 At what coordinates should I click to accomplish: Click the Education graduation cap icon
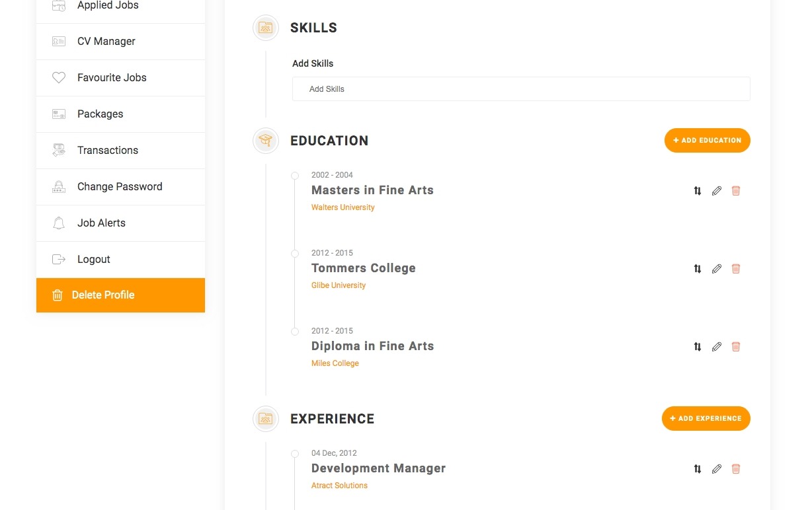click(265, 141)
